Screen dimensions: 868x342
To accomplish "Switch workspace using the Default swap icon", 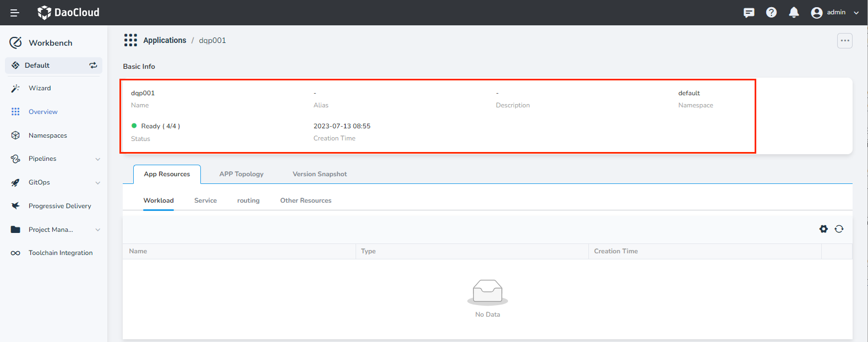I will pos(93,66).
